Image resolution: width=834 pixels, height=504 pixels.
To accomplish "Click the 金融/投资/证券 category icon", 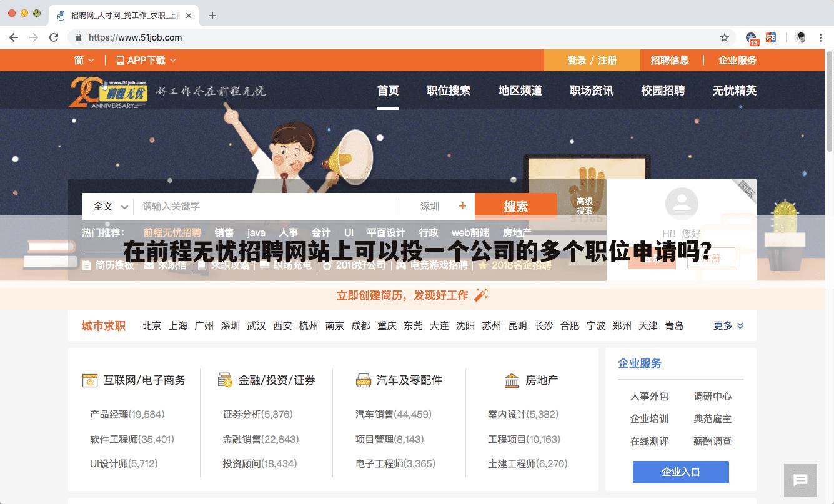I will pyautogui.click(x=225, y=380).
